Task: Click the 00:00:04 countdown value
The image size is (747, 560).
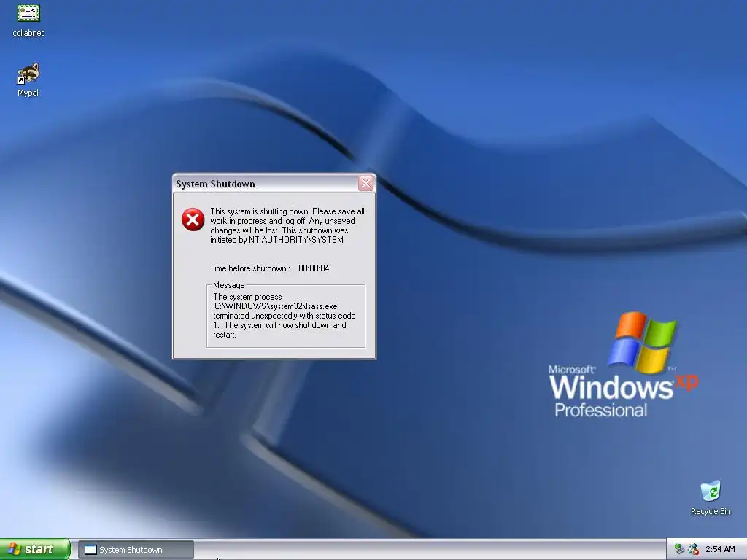Action: click(x=314, y=268)
